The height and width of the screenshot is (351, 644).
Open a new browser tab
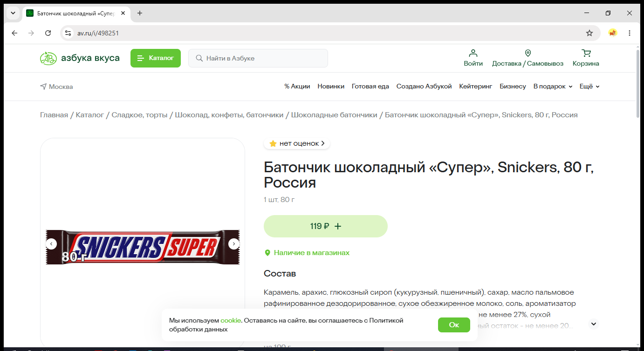pyautogui.click(x=140, y=13)
